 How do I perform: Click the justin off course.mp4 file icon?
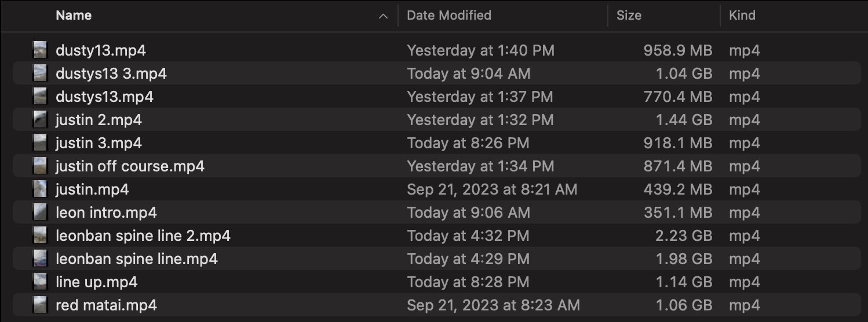tap(40, 166)
